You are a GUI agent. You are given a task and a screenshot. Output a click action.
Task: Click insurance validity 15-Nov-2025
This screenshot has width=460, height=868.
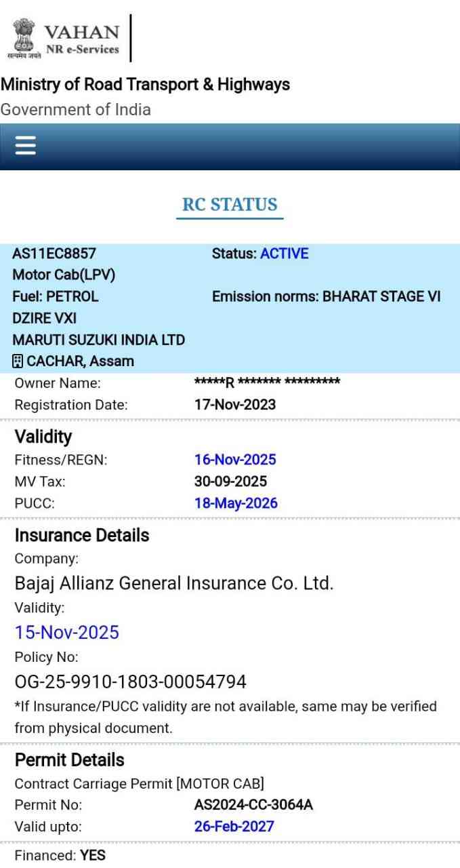(67, 633)
